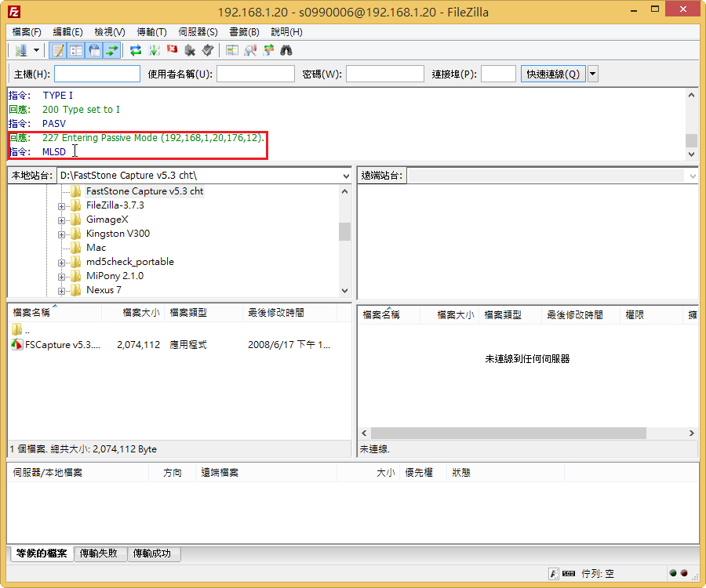The width and height of the screenshot is (706, 588).
Task: Open the 檔案(F) menu
Action: (x=27, y=32)
